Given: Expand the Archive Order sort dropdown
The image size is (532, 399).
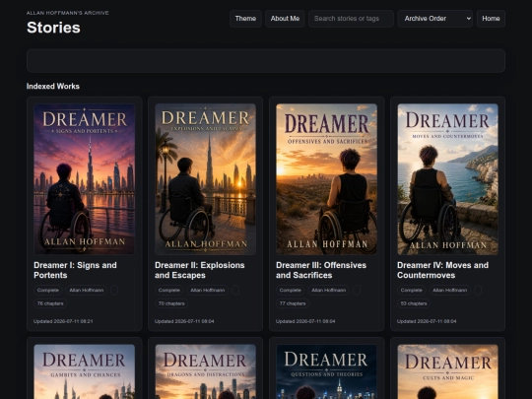Looking at the screenshot, I should pos(435,19).
